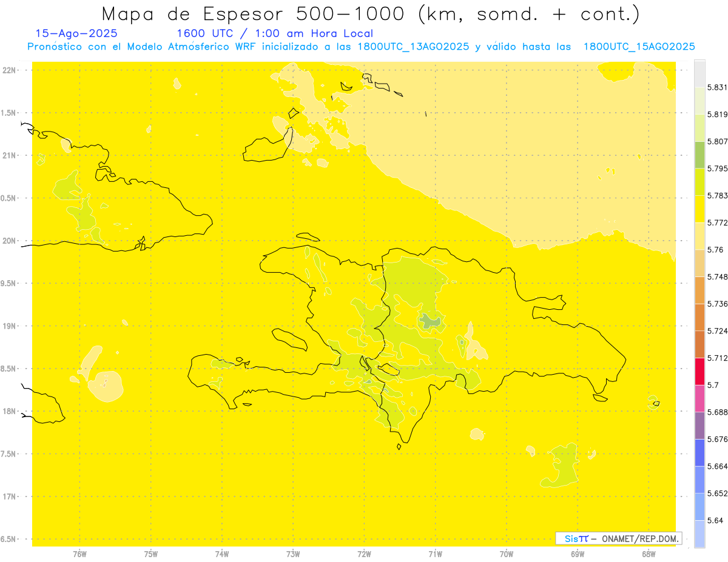Click the legend value 5.676
The image size is (728, 562).
coord(718,440)
